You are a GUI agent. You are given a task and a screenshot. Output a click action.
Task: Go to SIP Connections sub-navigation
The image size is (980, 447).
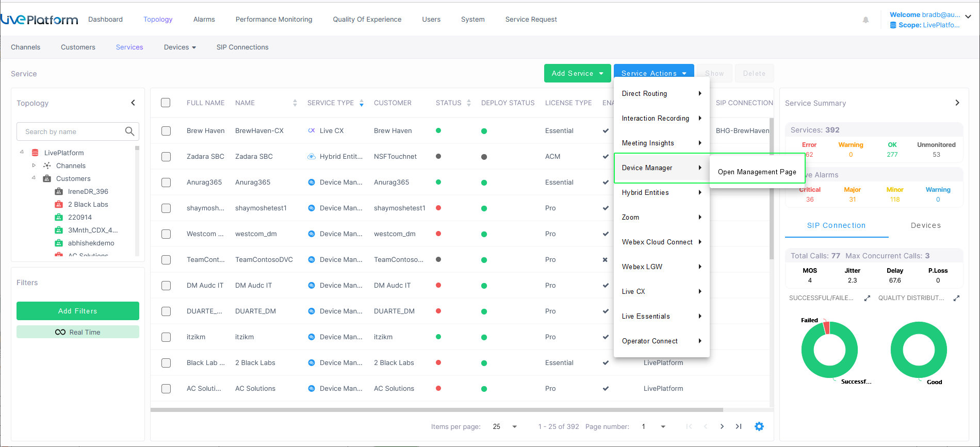pyautogui.click(x=242, y=47)
